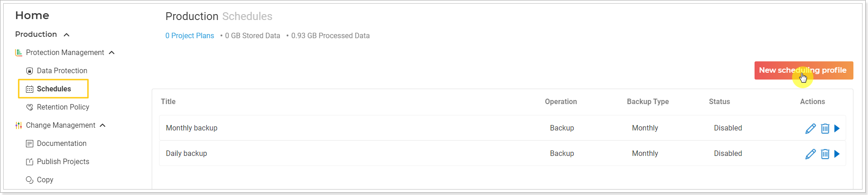
Task: Open Documentation in the sidebar
Action: [x=62, y=144]
